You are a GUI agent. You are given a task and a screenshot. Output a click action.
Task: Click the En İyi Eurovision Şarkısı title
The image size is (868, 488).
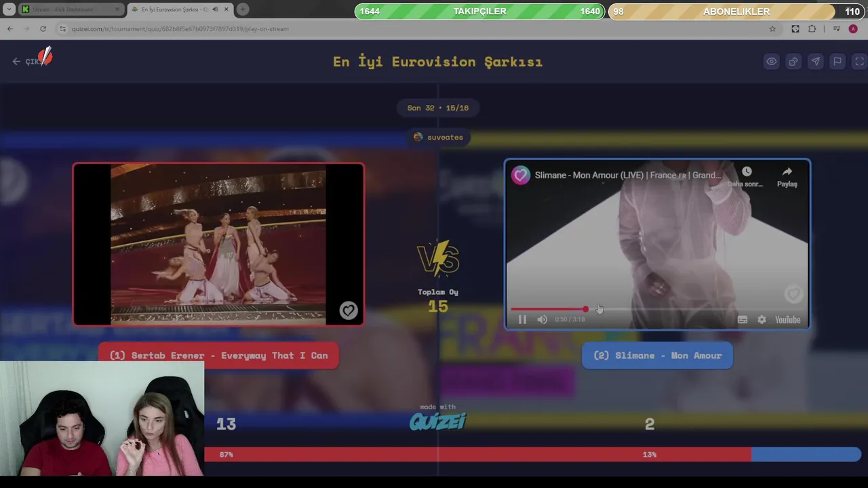[x=437, y=62]
